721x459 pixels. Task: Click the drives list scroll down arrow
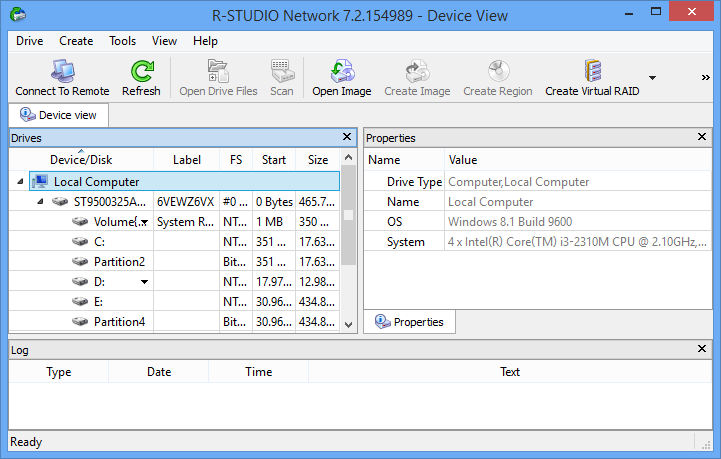(349, 325)
